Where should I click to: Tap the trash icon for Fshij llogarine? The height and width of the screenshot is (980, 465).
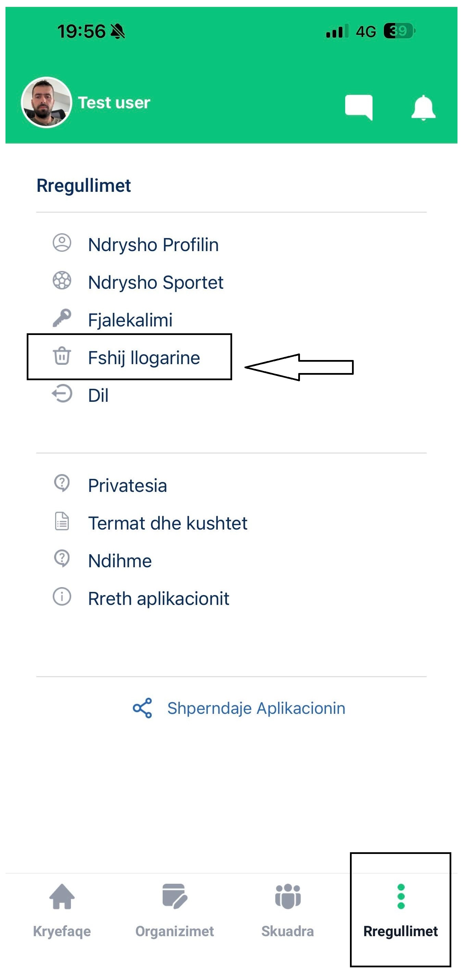click(x=62, y=356)
